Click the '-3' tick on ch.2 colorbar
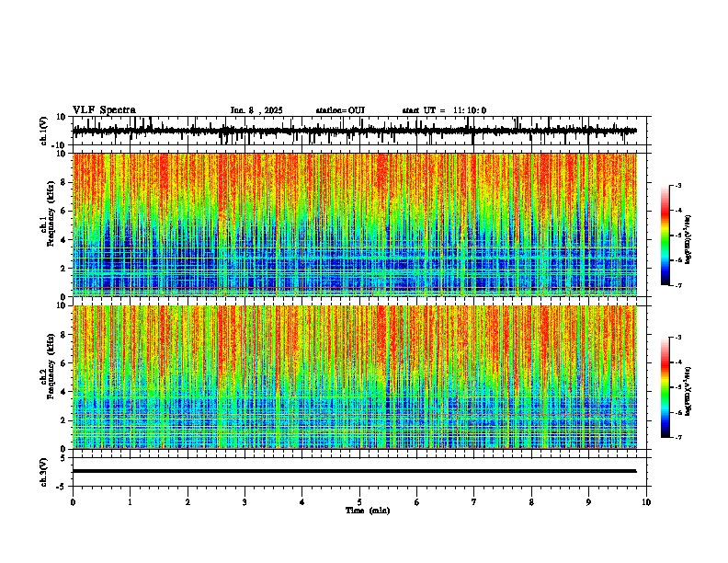The width and height of the screenshot is (728, 563). pyautogui.click(x=678, y=338)
